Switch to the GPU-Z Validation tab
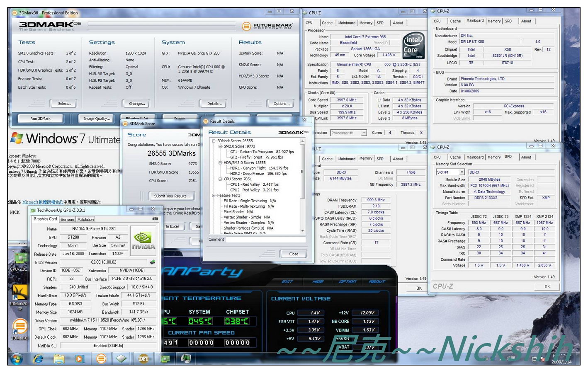This screenshot has width=588, height=373. [85, 220]
